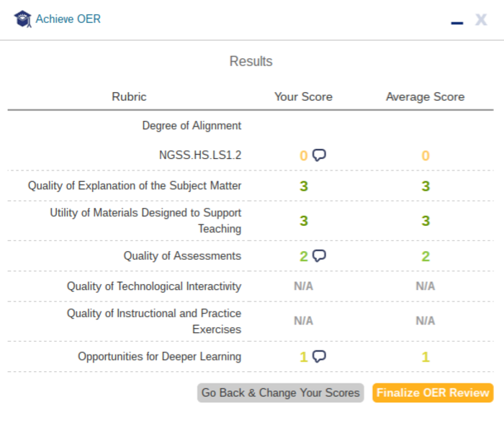Click the Achieve OER title link
Image resolution: width=504 pixels, height=433 pixels.
(68, 19)
